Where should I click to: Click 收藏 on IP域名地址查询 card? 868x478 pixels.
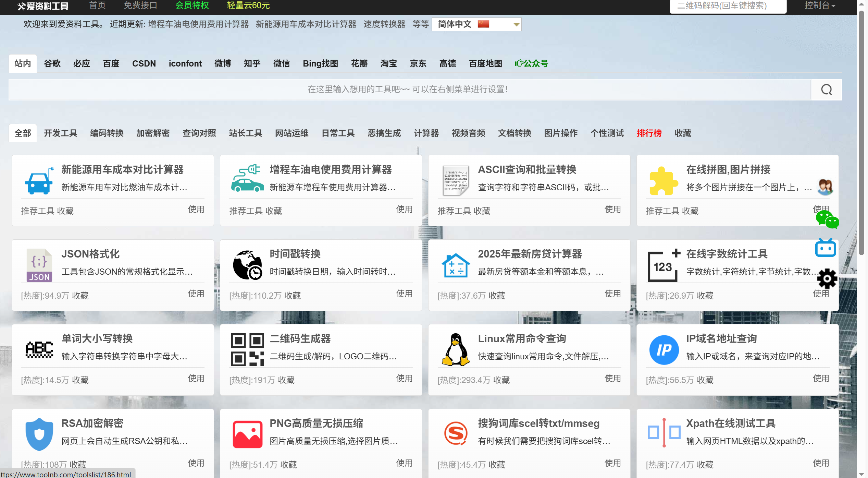[705, 380]
